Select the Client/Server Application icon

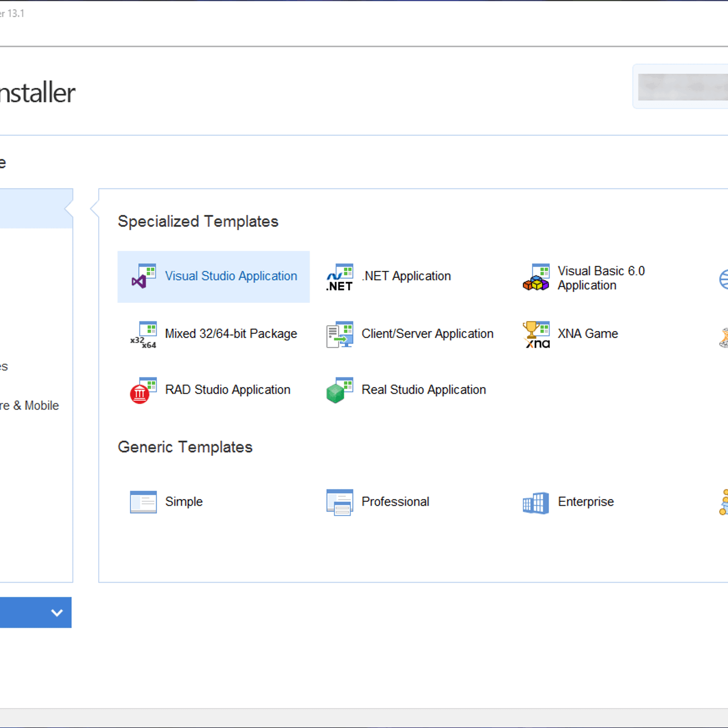pos(339,334)
